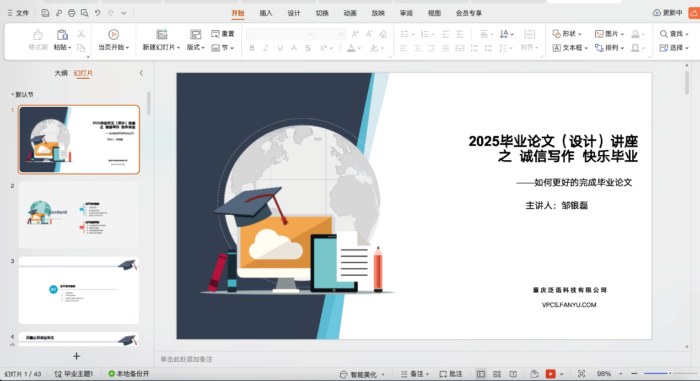Viewport: 700px width, 381px height.
Task: Click the font color A swatch
Action: click(351, 48)
